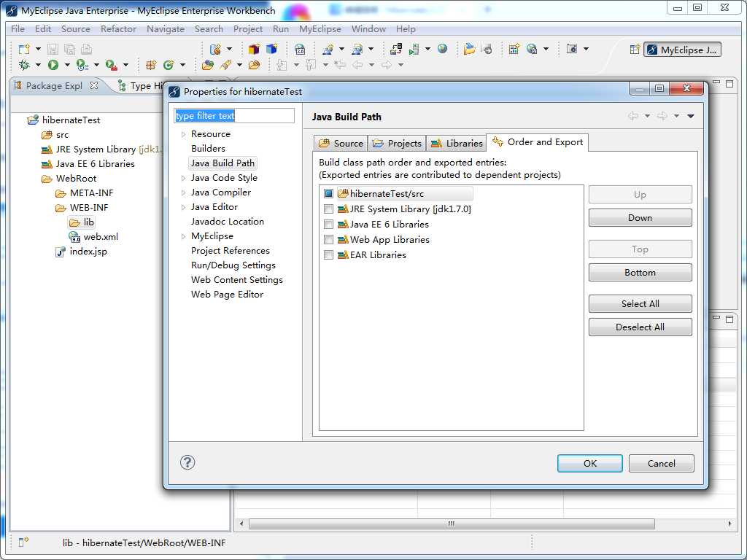Viewport: 747px width, 560px height.
Task: Expand the Java Editor node
Action: click(183, 207)
